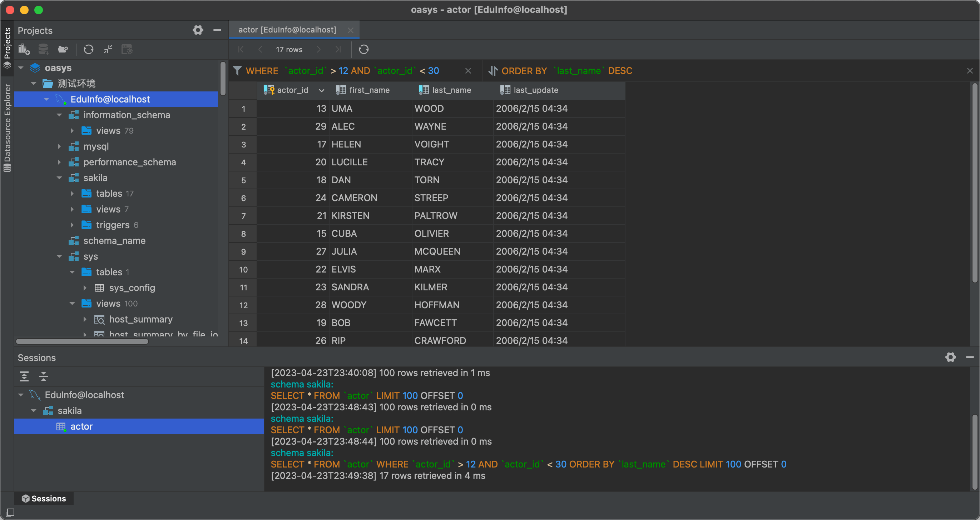
Task: Click the table settings icon in the Projects toolbar
Action: [127, 49]
